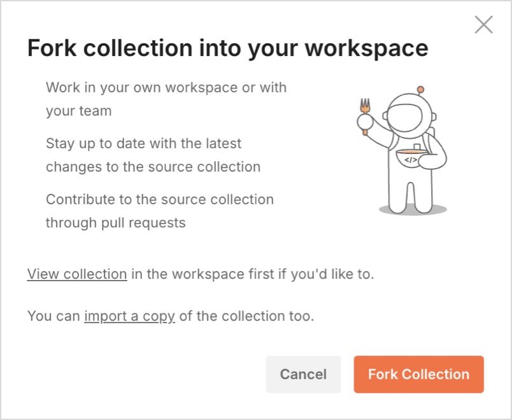Click the dialog title 'Fork collection into your workspace'
Viewport: 512px width, 420px height.
click(x=227, y=48)
